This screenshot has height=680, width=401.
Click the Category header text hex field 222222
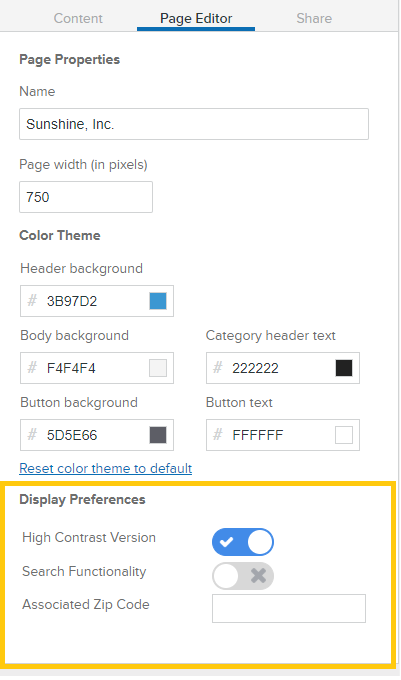(x=283, y=368)
